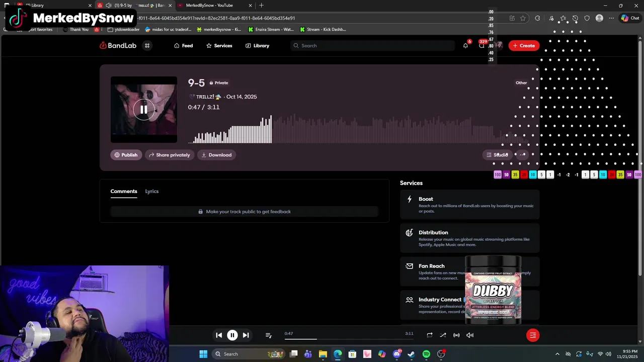Download the 9-5 track
The height and width of the screenshot is (362, 644).
coord(216,155)
